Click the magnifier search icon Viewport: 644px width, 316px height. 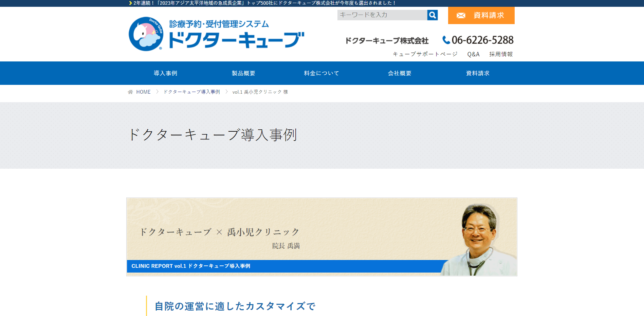[x=432, y=15]
